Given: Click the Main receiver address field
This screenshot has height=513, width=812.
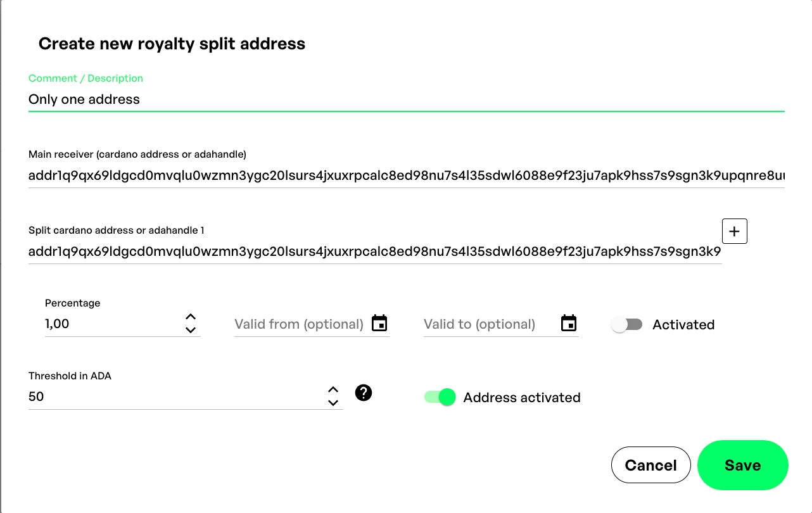Looking at the screenshot, I should tap(405, 176).
